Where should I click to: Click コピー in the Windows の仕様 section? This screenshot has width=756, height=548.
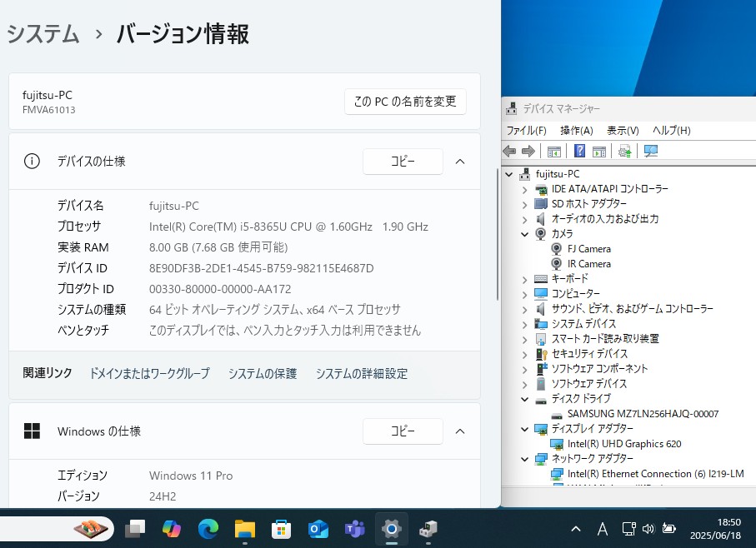403,431
